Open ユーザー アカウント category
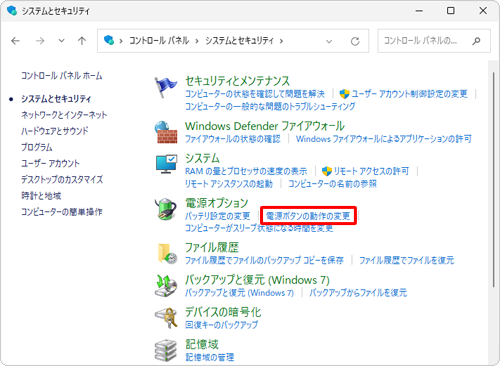 (x=50, y=163)
